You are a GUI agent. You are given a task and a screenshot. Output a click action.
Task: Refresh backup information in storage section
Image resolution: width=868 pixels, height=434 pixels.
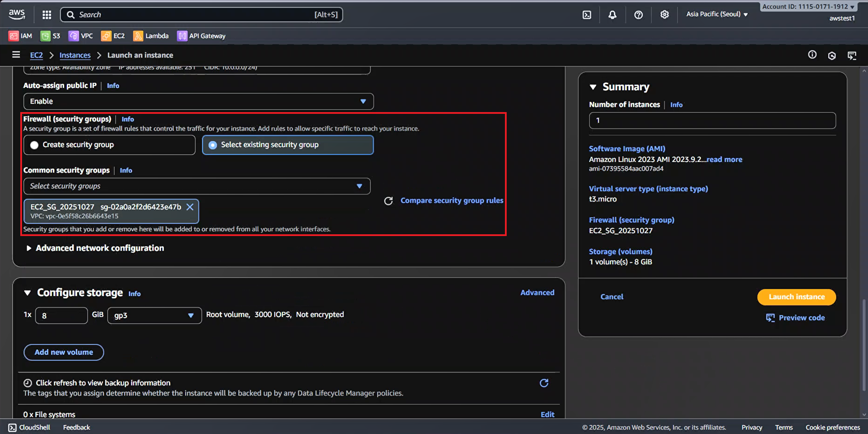pyautogui.click(x=544, y=383)
